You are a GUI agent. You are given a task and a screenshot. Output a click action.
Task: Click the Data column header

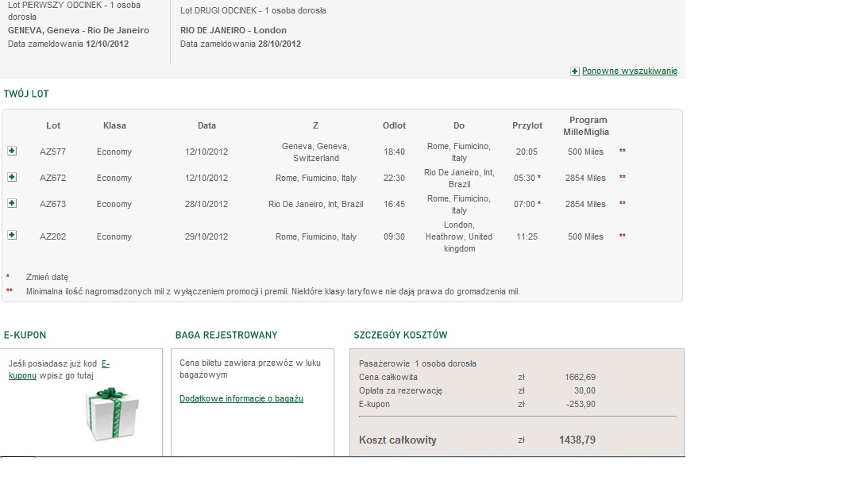(206, 125)
